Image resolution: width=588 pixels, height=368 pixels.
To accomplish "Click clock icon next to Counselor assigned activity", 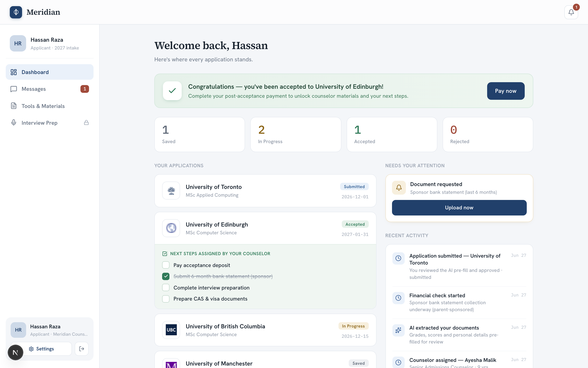I will tap(398, 362).
